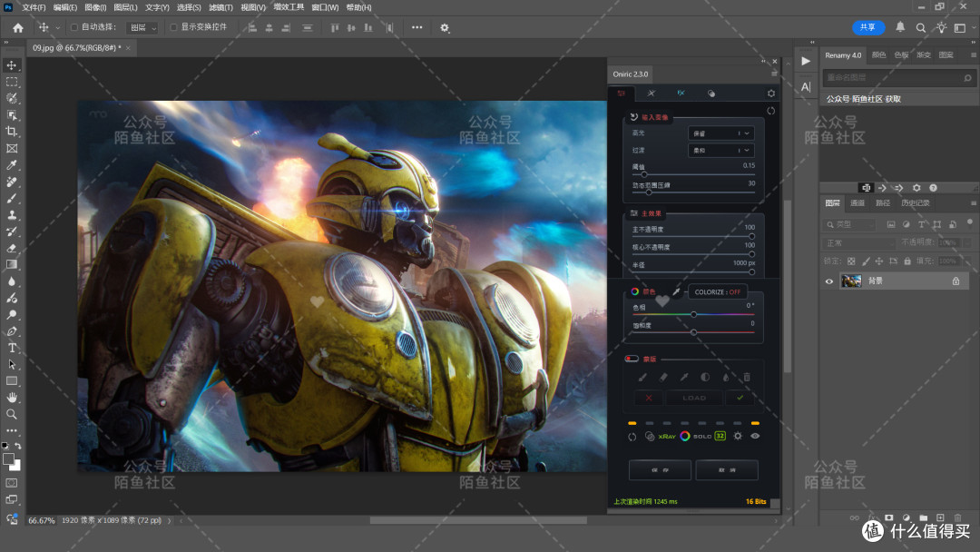Toggle lock transparent pixels checker icon
Image resolution: width=980 pixels, height=552 pixels.
click(850, 261)
